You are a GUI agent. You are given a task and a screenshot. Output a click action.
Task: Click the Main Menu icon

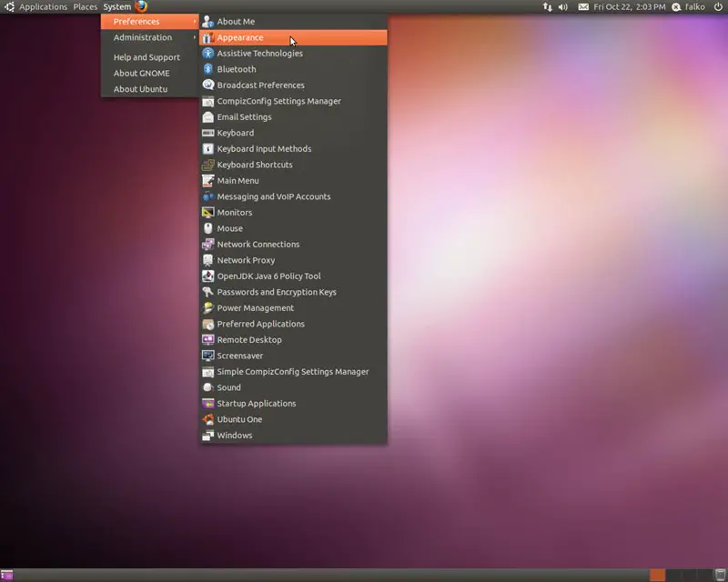(208, 181)
